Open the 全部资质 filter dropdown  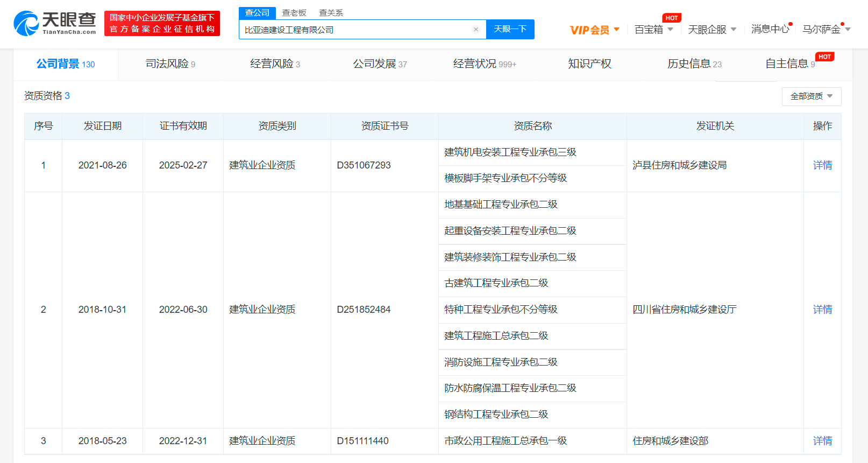812,96
